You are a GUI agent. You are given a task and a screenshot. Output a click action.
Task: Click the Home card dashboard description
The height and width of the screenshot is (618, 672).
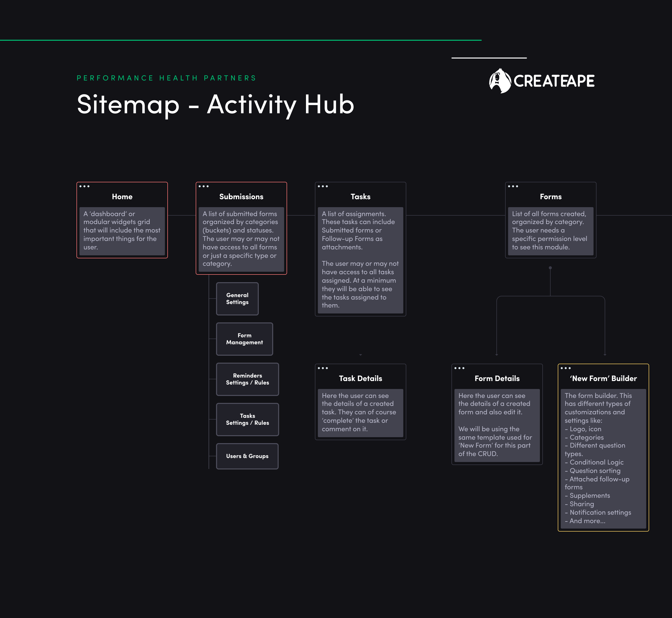coord(122,231)
